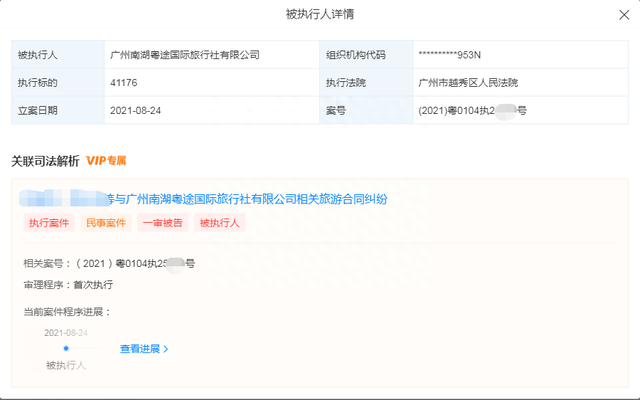Viewport: 640px width, 400px height.
Task: Click the case number (2021)粤0104执 in table
Action: (x=472, y=111)
